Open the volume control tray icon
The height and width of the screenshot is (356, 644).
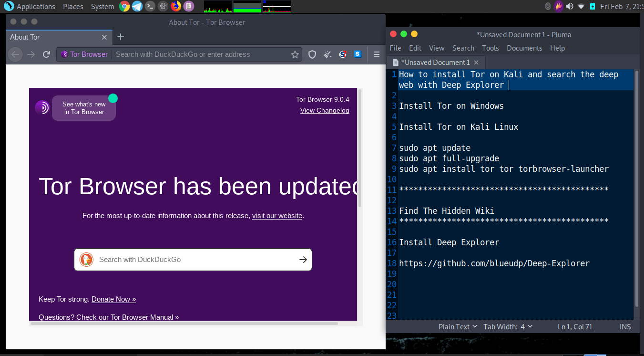pos(570,6)
